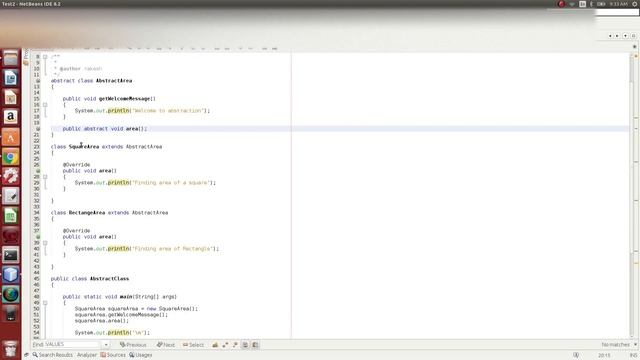Open the Terminal dock icon
Screen dimensions: 640x360
pyautogui.click(x=11, y=255)
